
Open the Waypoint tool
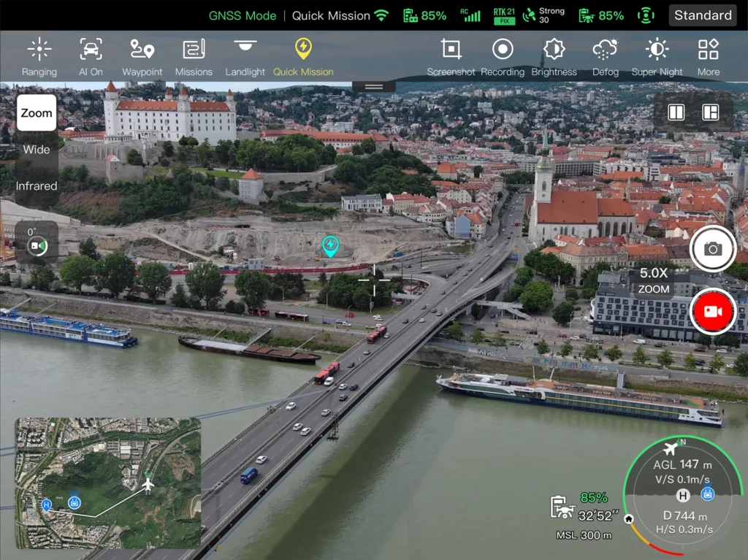pyautogui.click(x=142, y=57)
